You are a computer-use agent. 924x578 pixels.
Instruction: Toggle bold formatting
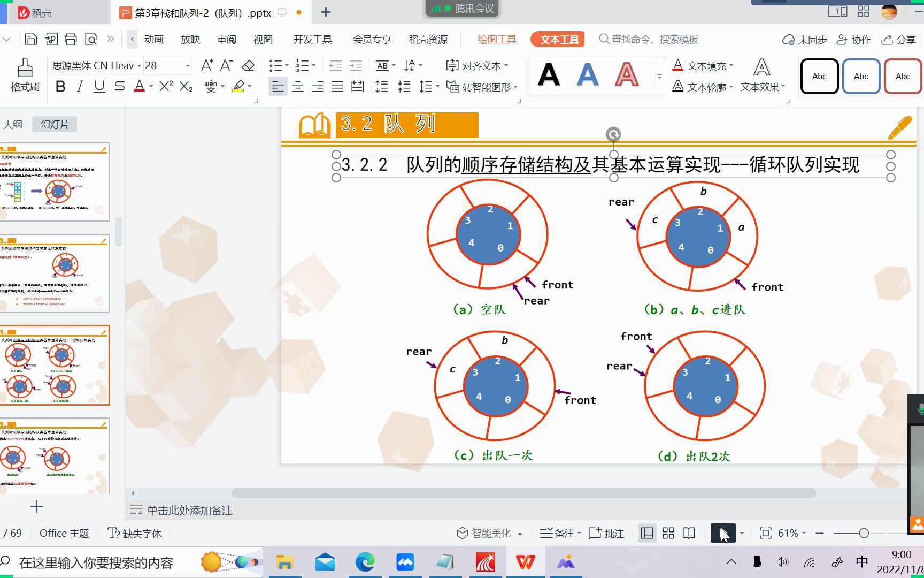60,87
